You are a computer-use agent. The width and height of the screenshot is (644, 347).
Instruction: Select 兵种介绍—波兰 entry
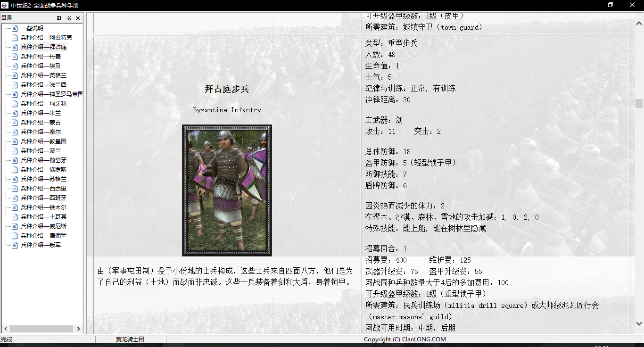point(41,151)
